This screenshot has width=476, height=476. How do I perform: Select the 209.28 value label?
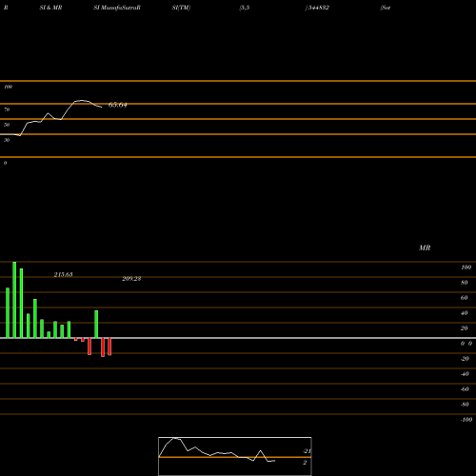(x=131, y=279)
